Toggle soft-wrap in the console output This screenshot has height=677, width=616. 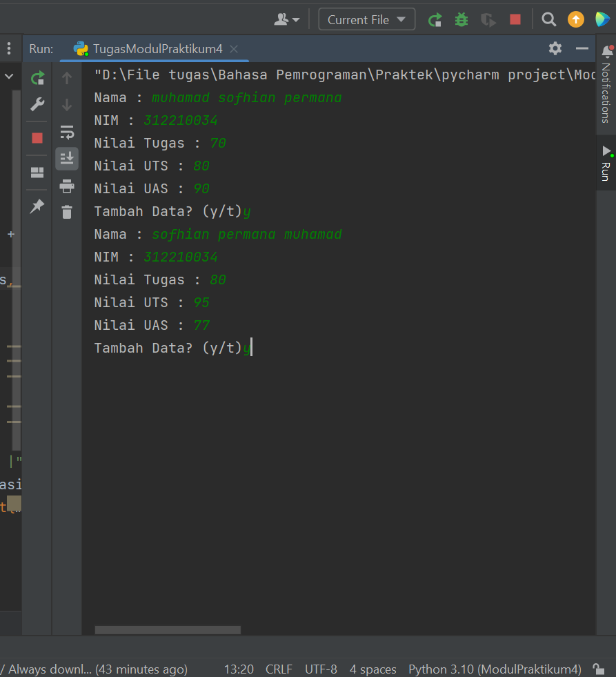67,131
